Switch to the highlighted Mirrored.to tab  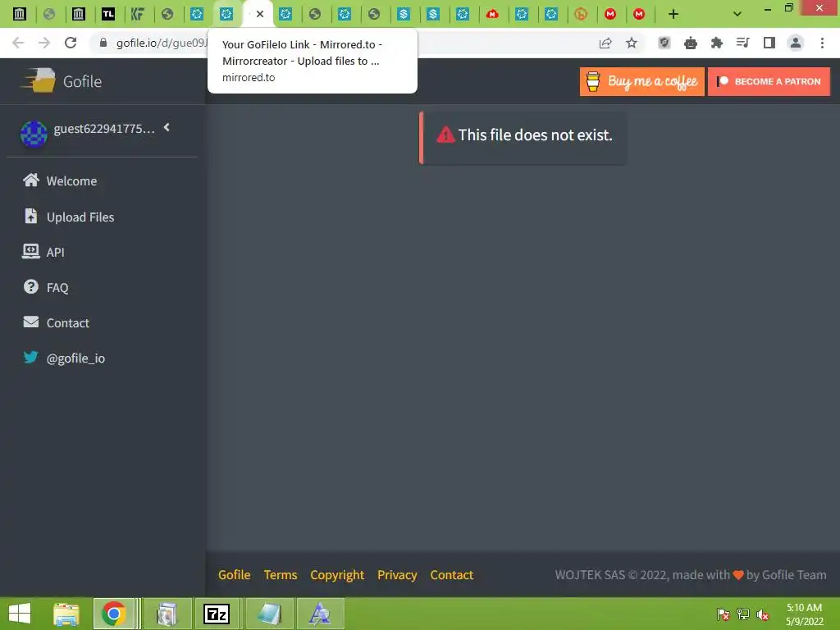pyautogui.click(x=226, y=14)
